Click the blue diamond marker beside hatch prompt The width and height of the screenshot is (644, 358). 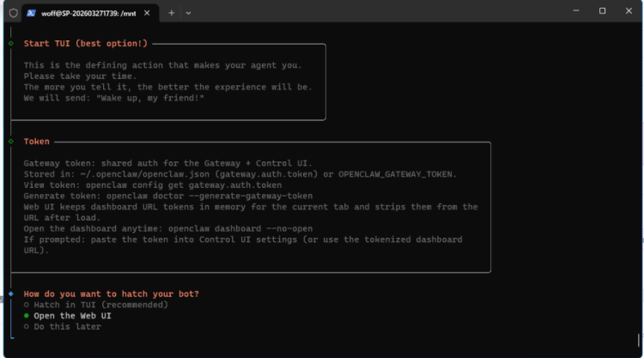pyautogui.click(x=11, y=294)
